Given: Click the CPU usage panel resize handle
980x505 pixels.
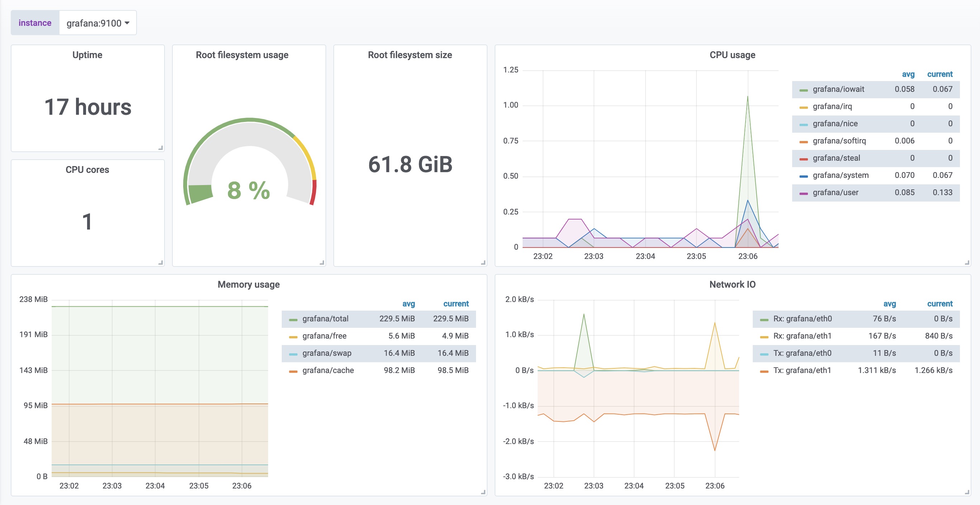Looking at the screenshot, I should 967,263.
